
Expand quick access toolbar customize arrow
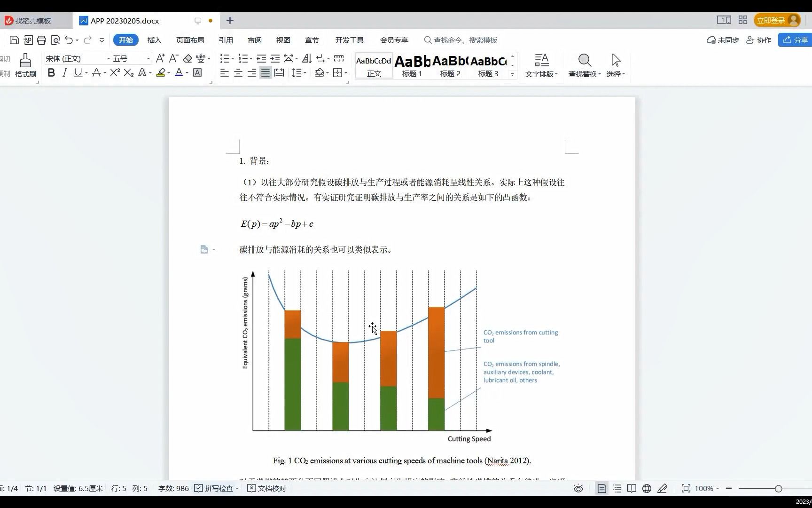[x=101, y=40]
